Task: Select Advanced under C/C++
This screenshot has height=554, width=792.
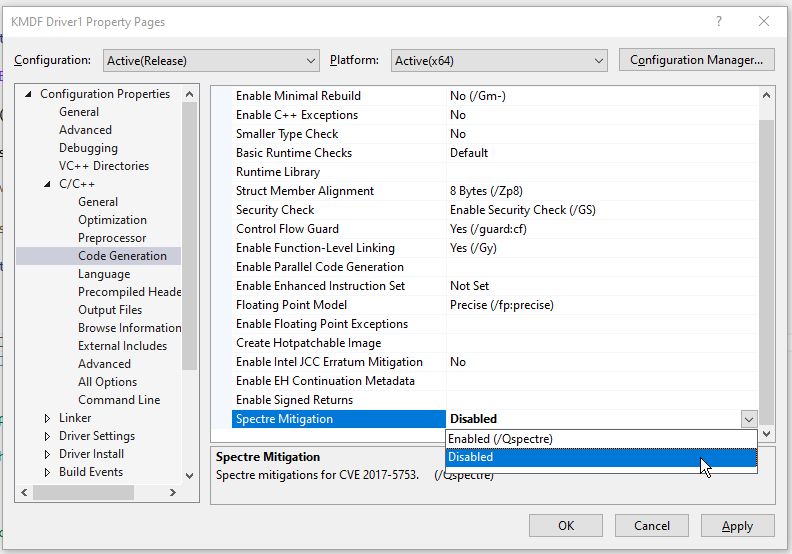Action: point(104,364)
